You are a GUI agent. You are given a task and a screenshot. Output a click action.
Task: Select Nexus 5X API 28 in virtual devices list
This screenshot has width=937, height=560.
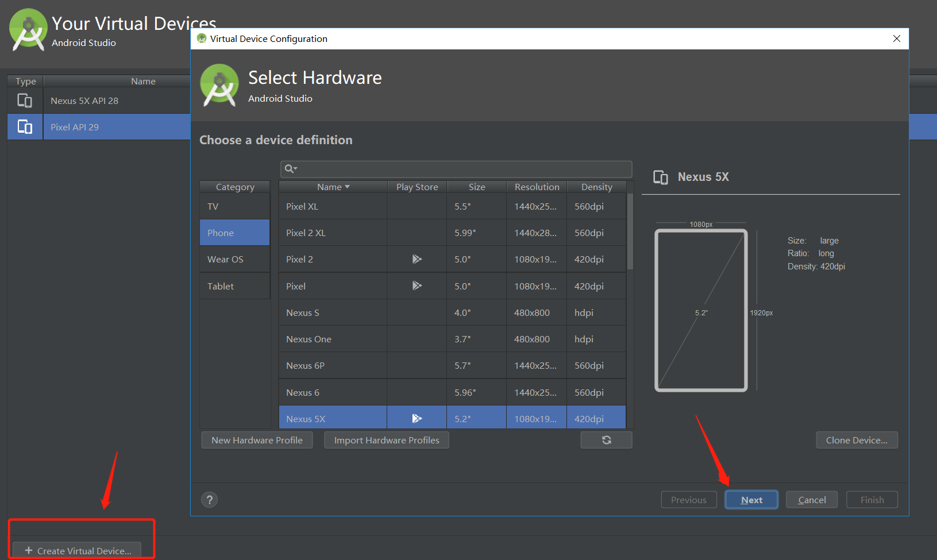tap(99, 101)
